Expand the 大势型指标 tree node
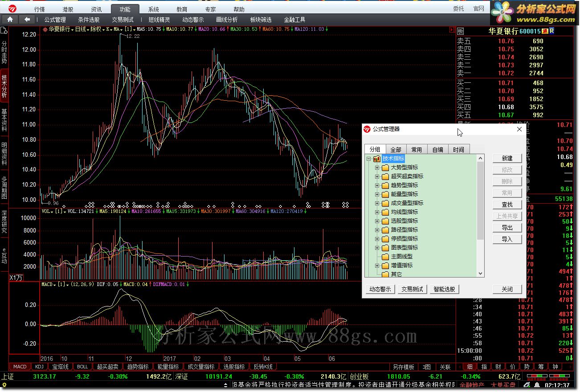580x392 pixels. [377, 167]
